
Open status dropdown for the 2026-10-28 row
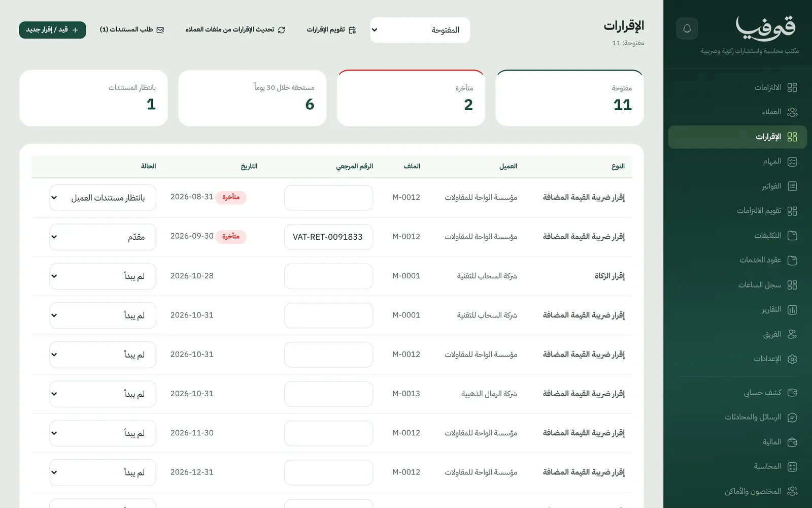[103, 276]
